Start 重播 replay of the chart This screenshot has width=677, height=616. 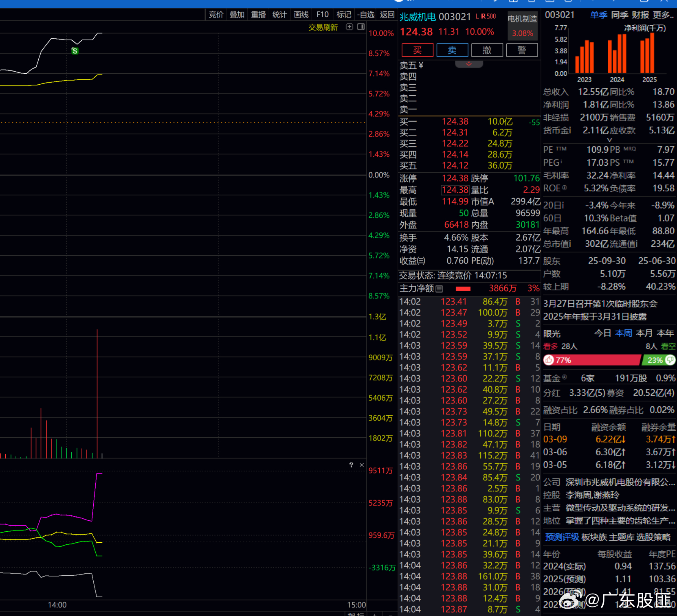[258, 15]
